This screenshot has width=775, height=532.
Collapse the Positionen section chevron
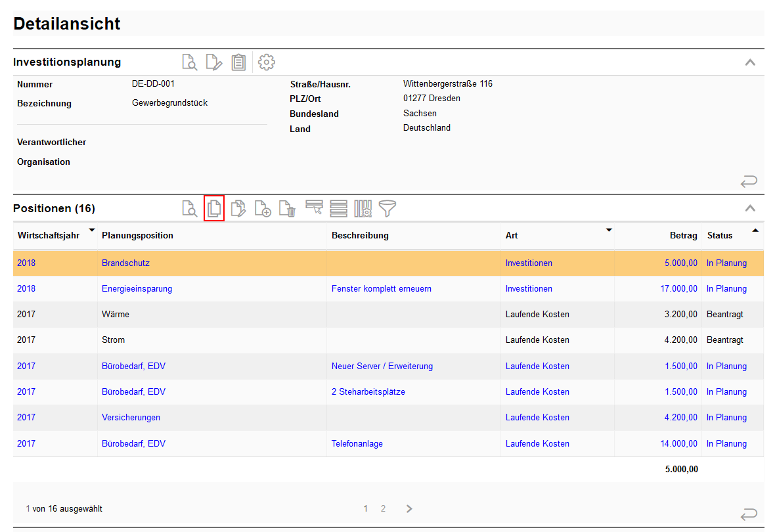(750, 208)
